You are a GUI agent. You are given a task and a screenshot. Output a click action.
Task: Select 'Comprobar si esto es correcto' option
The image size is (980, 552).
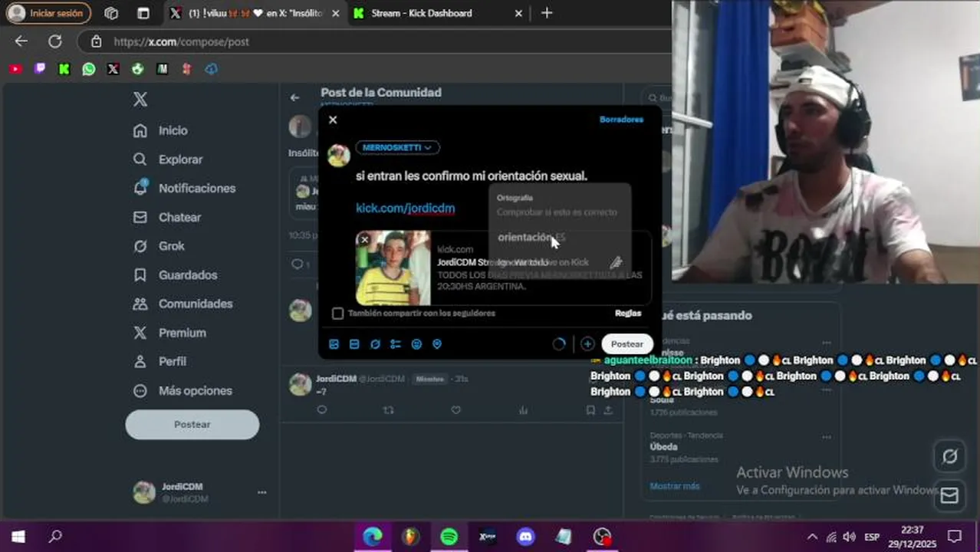click(557, 212)
